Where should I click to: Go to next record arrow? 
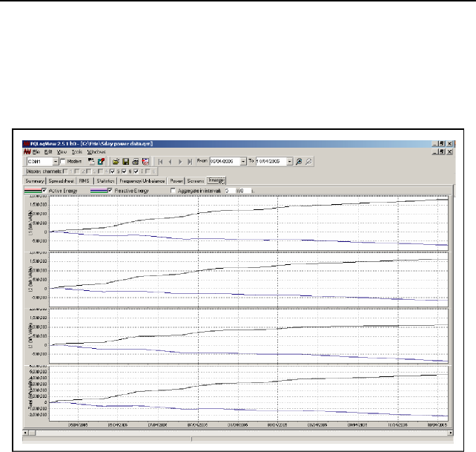tap(180, 161)
